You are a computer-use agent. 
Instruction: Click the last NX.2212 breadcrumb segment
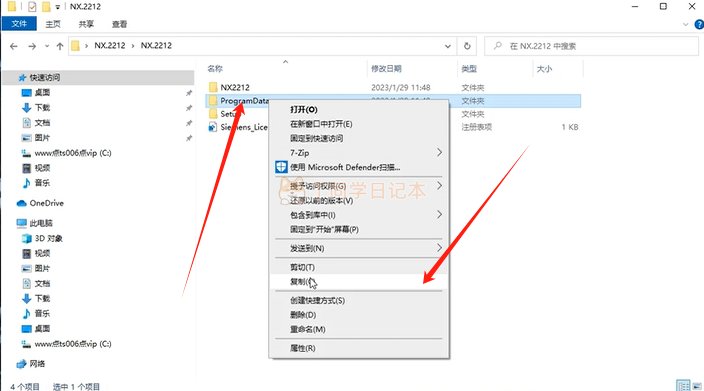156,45
